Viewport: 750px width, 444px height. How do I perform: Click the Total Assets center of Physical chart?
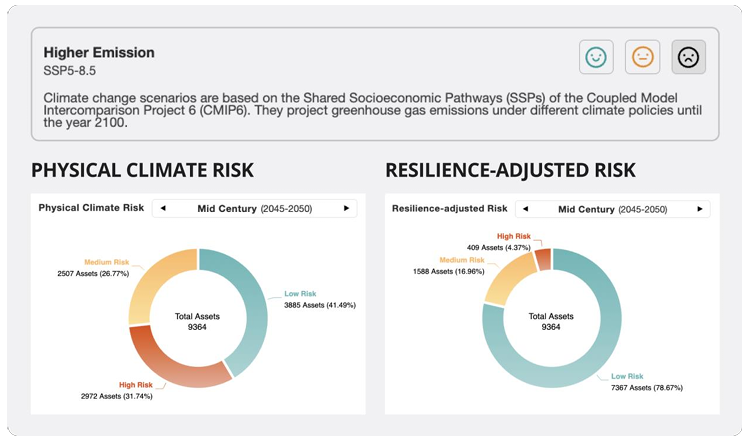(197, 321)
